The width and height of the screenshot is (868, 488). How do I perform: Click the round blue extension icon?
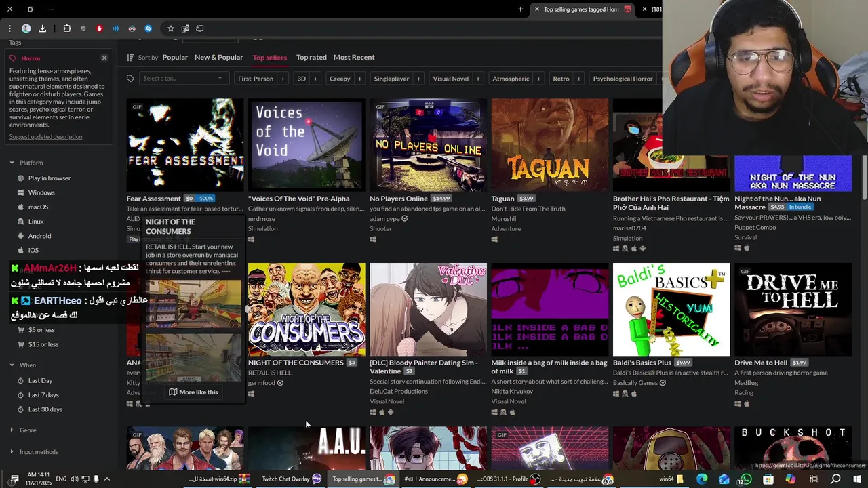149,28
